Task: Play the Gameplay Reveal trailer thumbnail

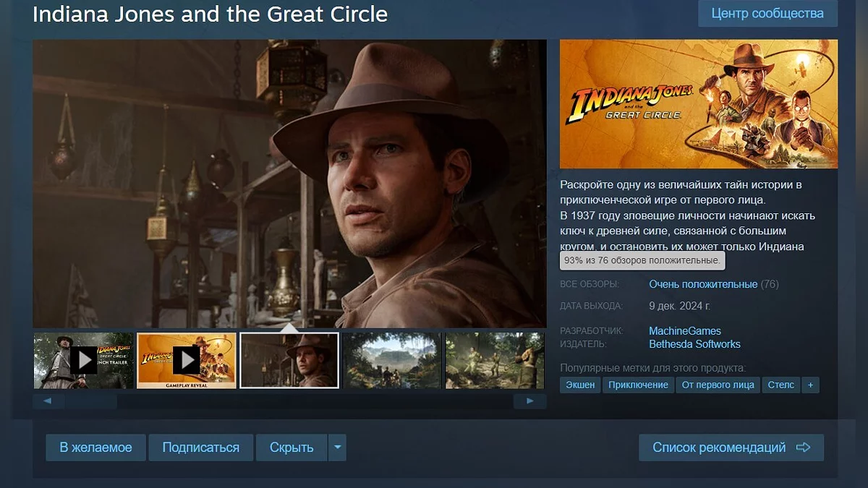Action: [187, 360]
